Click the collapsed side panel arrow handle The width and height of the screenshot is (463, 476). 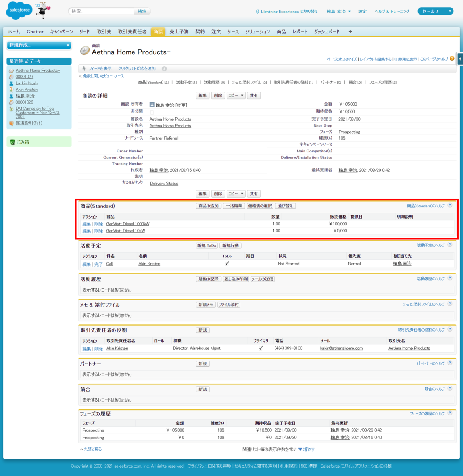[x=460, y=59]
